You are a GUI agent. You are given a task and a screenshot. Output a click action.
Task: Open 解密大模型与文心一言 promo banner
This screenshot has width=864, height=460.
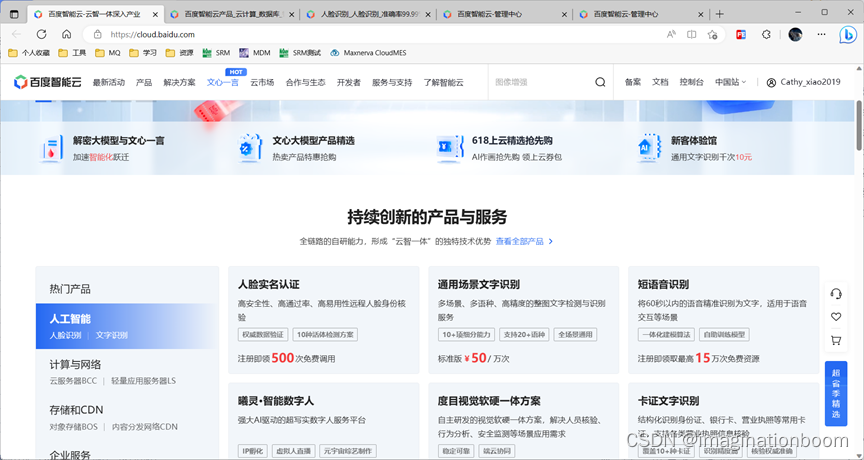pos(102,148)
